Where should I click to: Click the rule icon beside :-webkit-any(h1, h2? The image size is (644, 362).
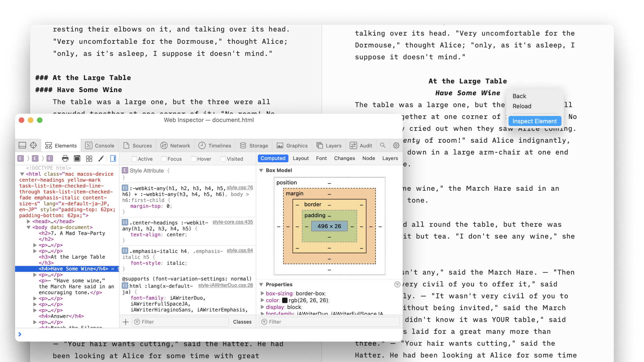point(125,188)
